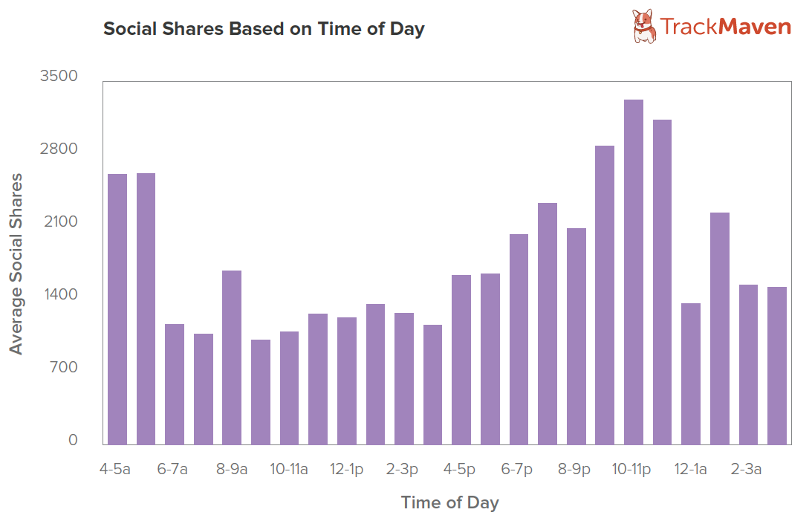This screenshot has height=521, width=812.
Task: Click the Time of Day axis title
Action: (449, 502)
